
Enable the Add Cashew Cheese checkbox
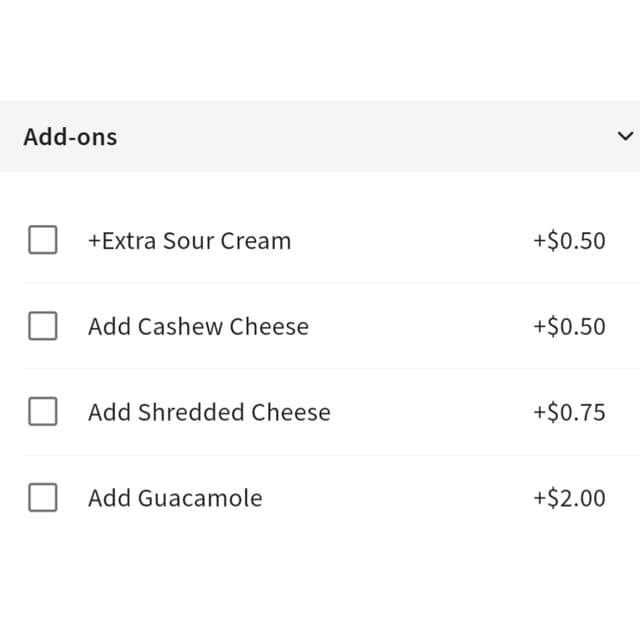[43, 326]
